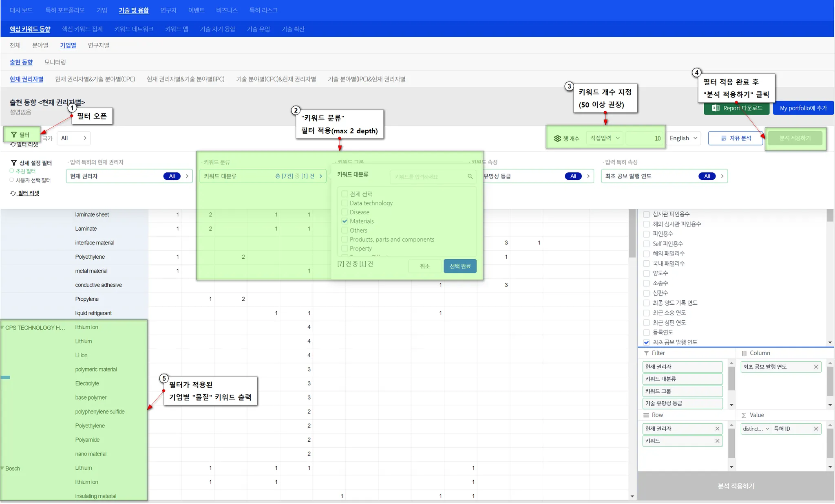Enable the 심사관 피인용수 checkbox
Viewport: 835px width, 504px height.
click(x=646, y=214)
